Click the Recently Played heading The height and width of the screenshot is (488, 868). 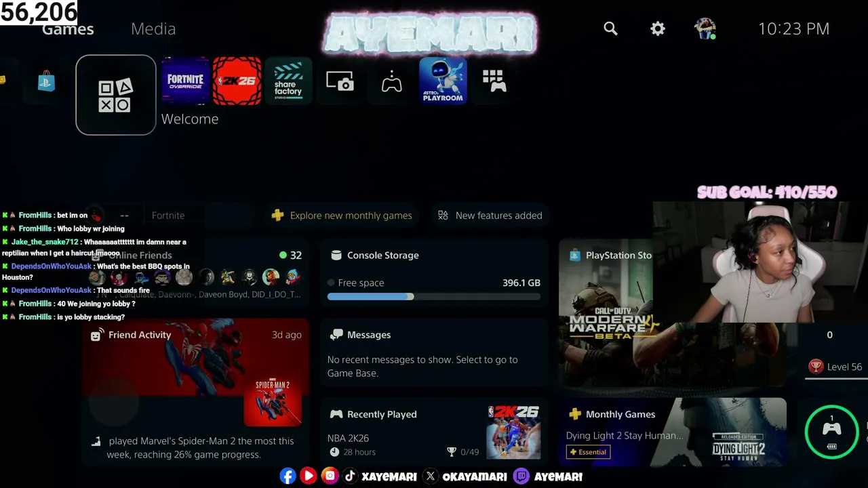pyautogui.click(x=382, y=414)
